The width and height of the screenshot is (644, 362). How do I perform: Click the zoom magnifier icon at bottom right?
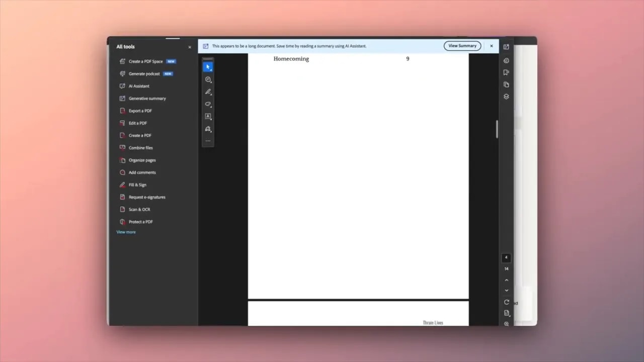[506, 324]
